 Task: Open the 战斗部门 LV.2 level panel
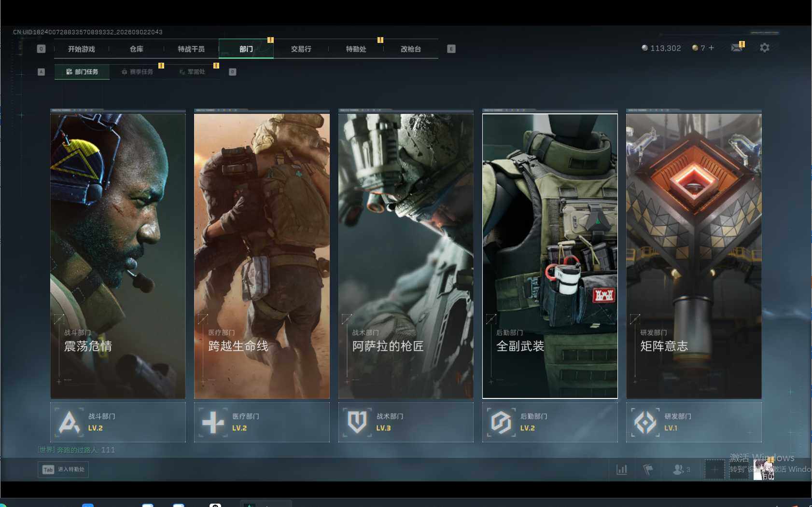(118, 422)
